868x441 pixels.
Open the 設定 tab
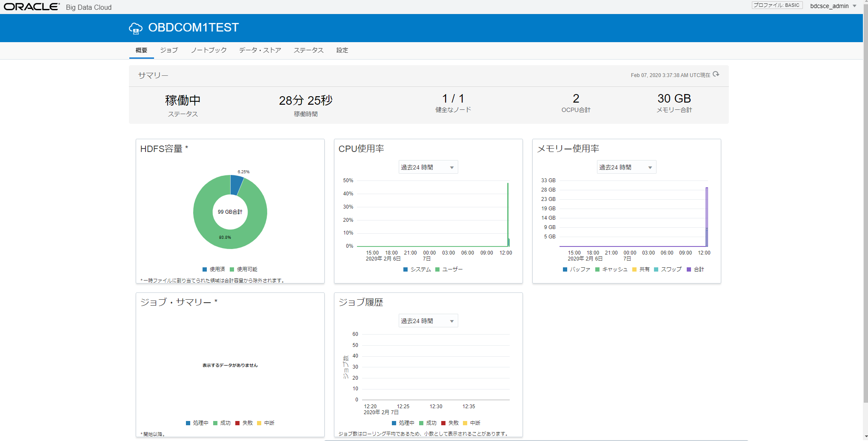[x=342, y=50]
